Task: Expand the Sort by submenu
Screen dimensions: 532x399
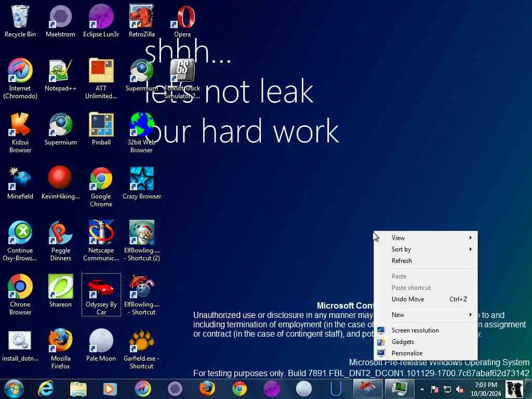Action: click(425, 249)
